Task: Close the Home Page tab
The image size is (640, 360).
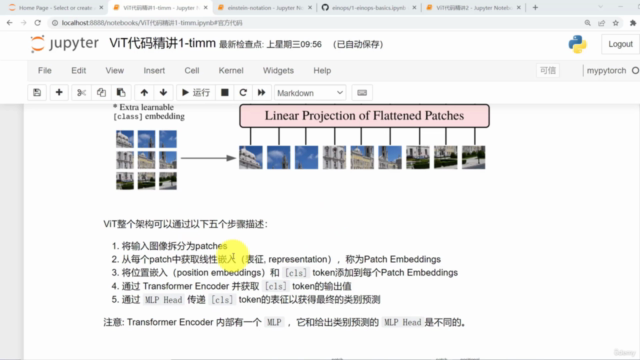Action: 101,8
